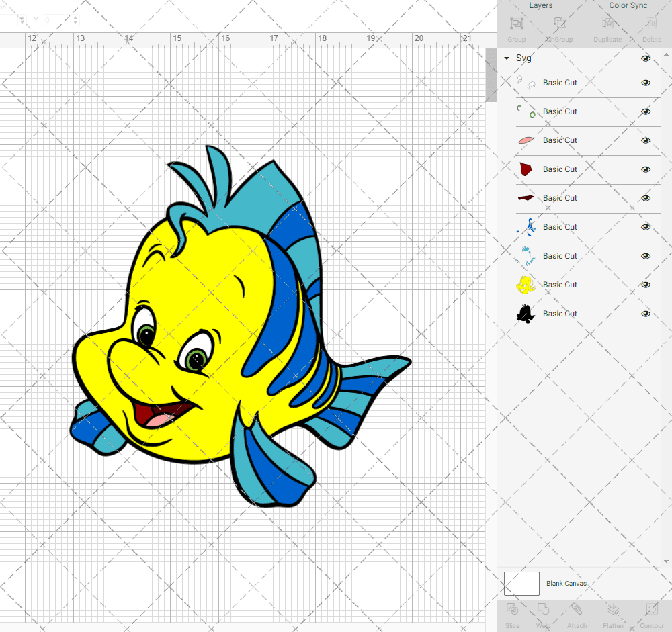672x632 pixels.
Task: Select the black silhouette layer thumbnail
Action: (526, 314)
